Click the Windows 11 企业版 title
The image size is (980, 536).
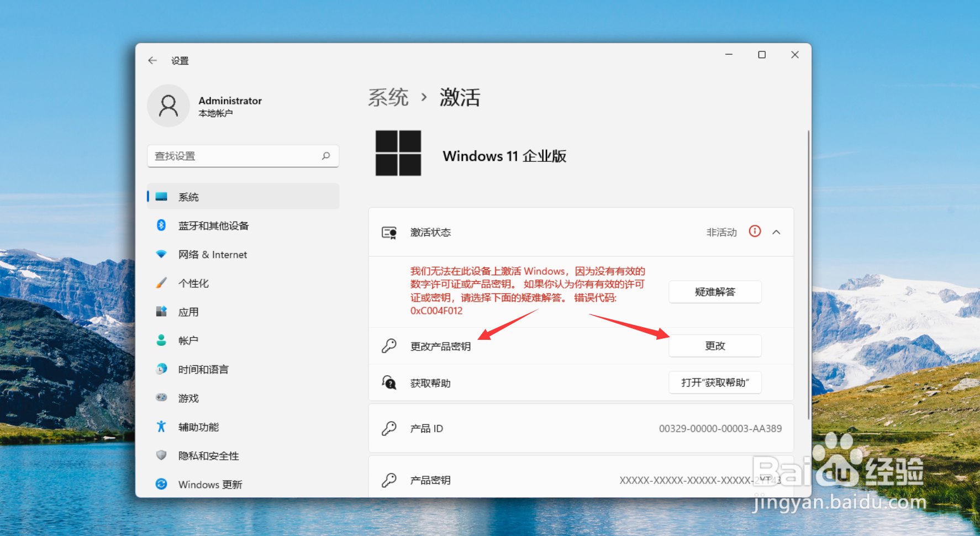[504, 156]
